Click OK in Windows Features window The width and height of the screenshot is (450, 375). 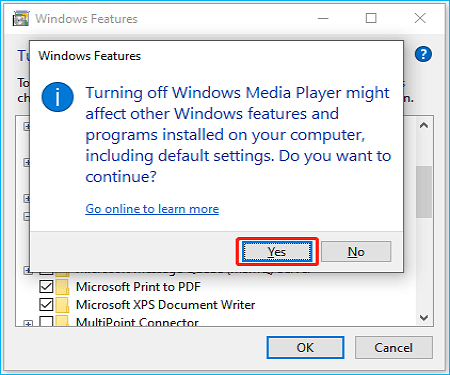pyautogui.click(x=305, y=348)
